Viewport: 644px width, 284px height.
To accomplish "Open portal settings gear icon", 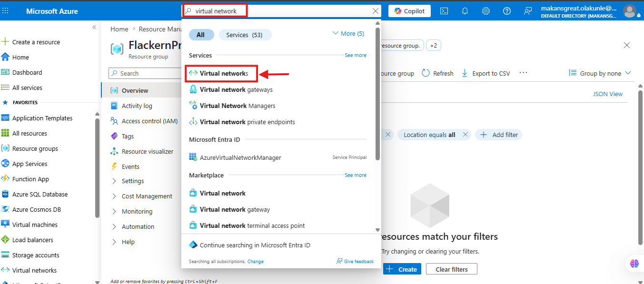I will click(486, 11).
